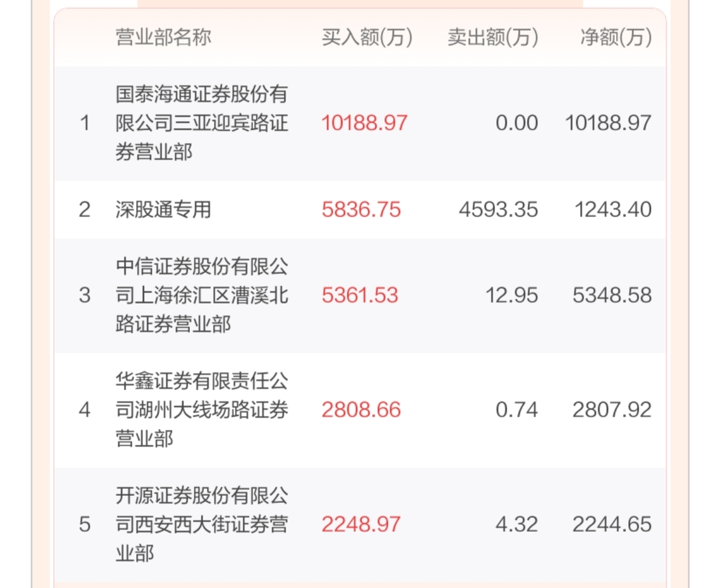Screen dimensions: 718x588
Task: Open the 开源证券西安西大街营业部 row
Action: 360,525
